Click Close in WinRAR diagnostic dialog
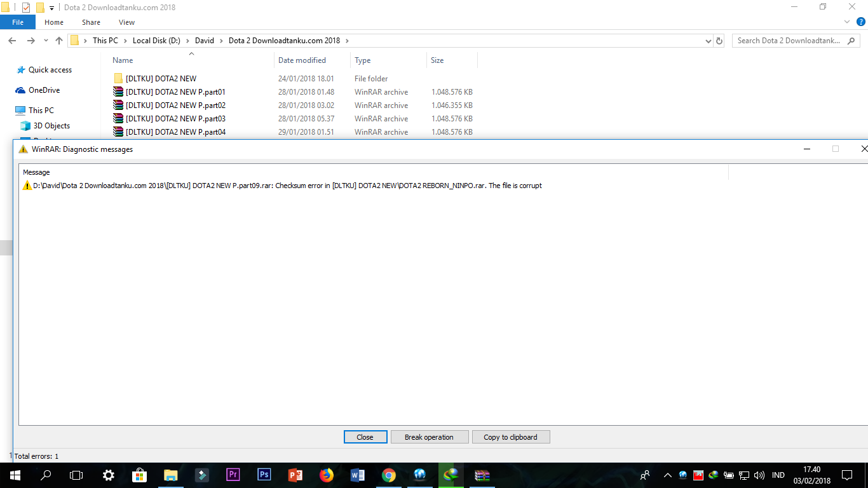Screen dimensions: 868x488 [365, 437]
